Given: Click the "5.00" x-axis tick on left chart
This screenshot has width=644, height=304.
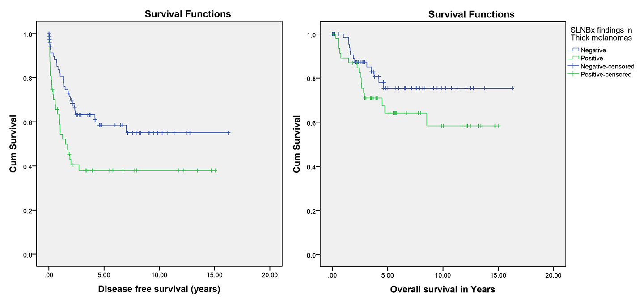Looking at the screenshot, I should coord(104,276).
